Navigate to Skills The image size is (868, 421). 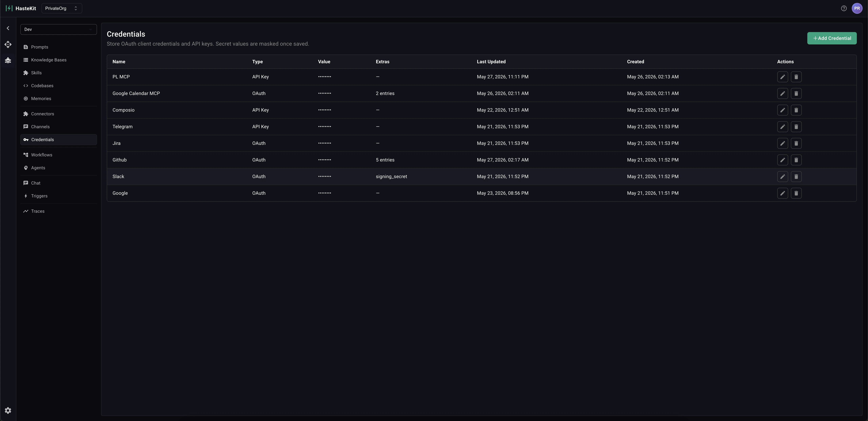tap(59, 73)
